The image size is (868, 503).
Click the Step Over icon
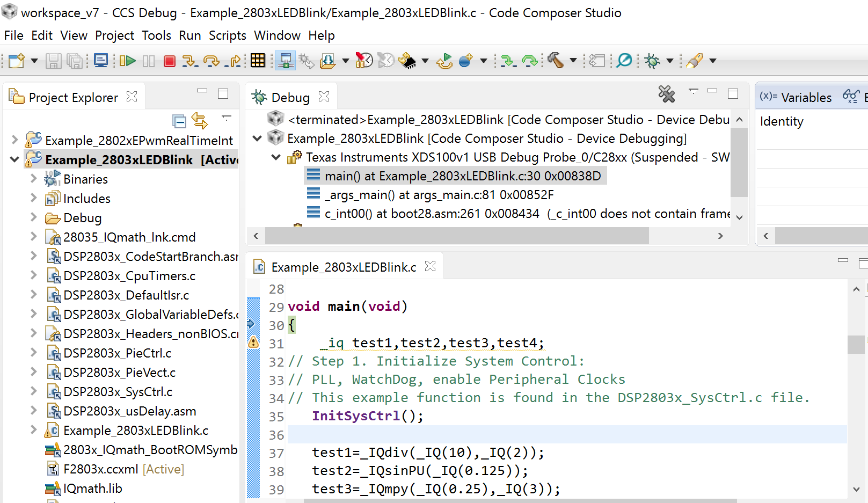pyautogui.click(x=211, y=61)
